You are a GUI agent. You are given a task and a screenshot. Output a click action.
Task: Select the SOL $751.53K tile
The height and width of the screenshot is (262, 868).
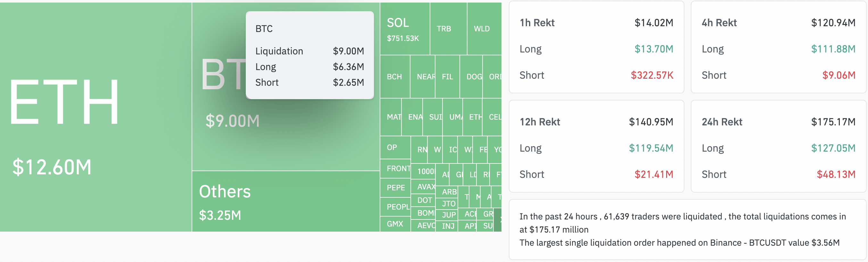click(405, 28)
